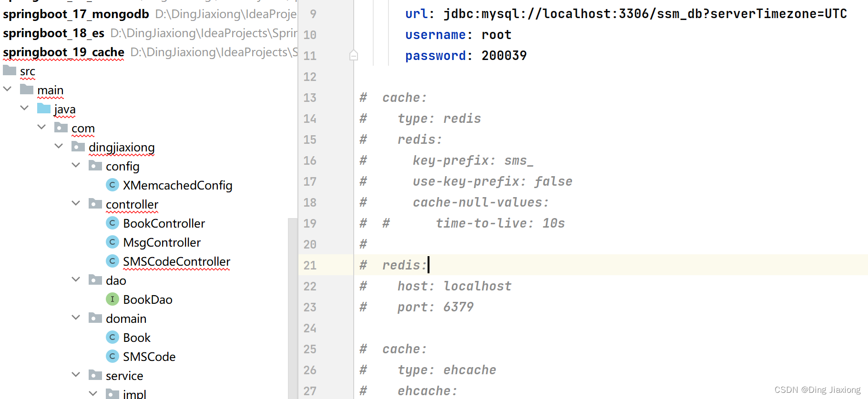This screenshot has width=868, height=399.
Task: Click the service package folder icon
Action: click(x=95, y=375)
